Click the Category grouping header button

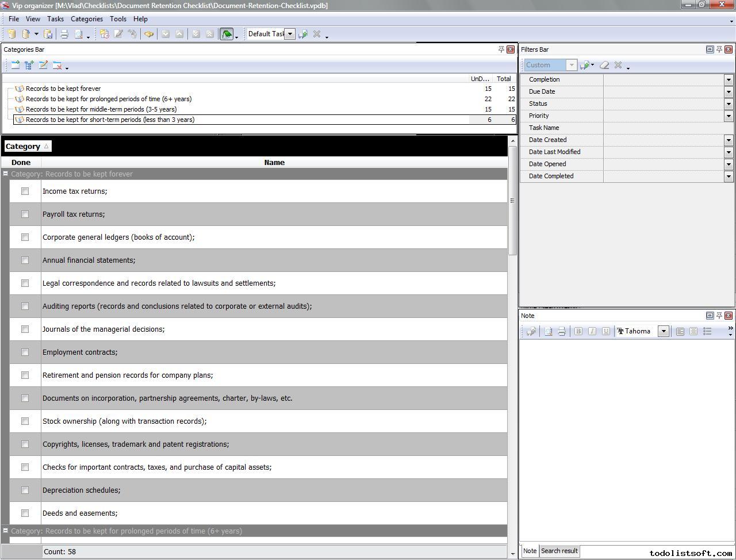tap(27, 147)
